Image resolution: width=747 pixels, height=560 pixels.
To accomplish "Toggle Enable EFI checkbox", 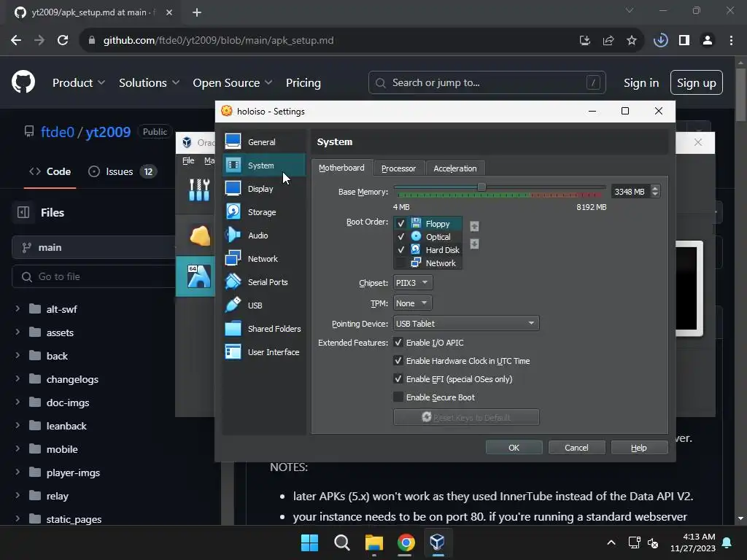I will tap(398, 378).
